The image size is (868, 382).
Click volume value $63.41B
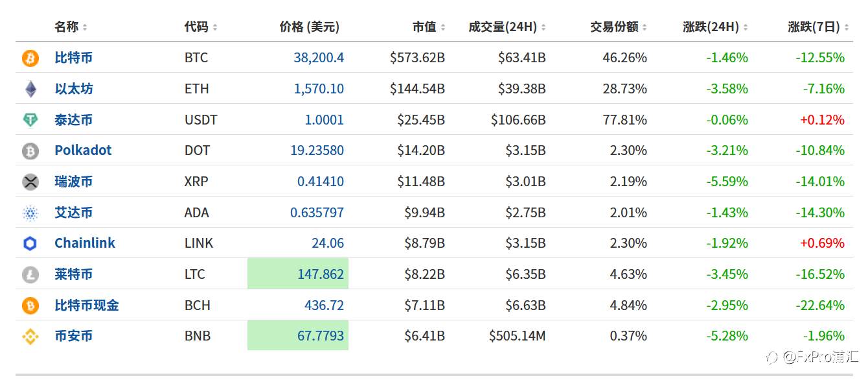click(x=522, y=58)
